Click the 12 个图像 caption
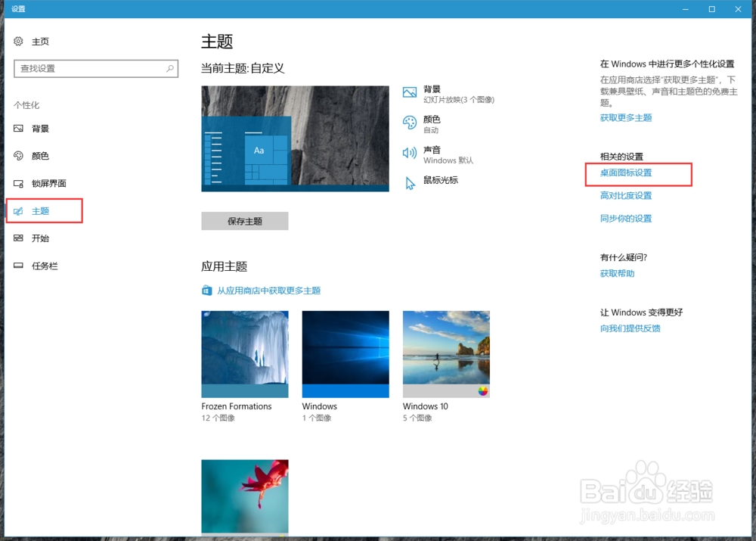The image size is (756, 541). click(218, 418)
